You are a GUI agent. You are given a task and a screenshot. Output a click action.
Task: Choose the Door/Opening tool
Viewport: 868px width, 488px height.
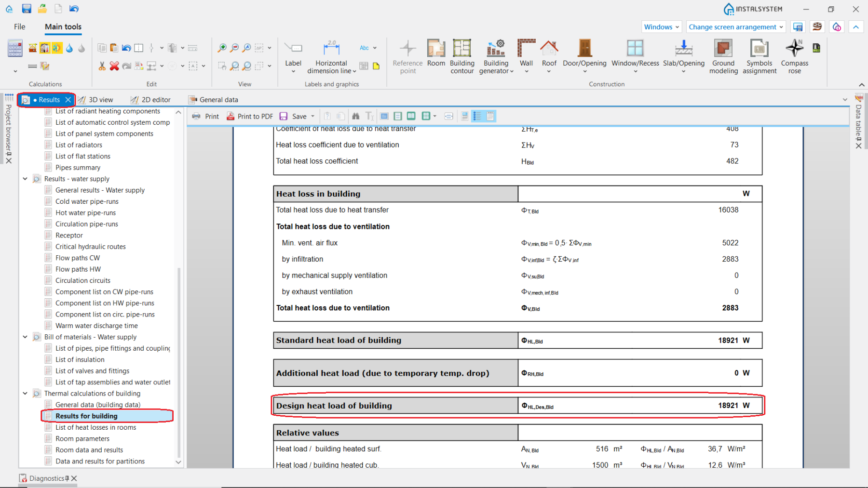(584, 55)
